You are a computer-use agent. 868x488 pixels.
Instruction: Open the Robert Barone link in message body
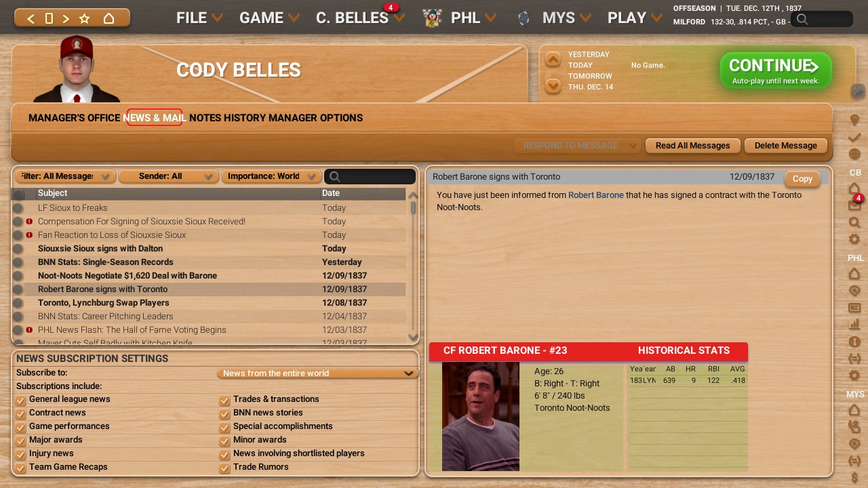(x=596, y=195)
